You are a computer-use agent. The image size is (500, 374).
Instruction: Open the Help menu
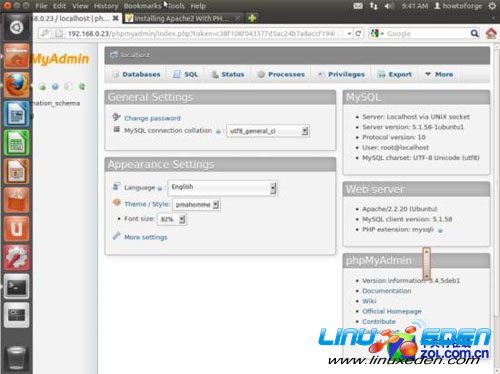(198, 6)
